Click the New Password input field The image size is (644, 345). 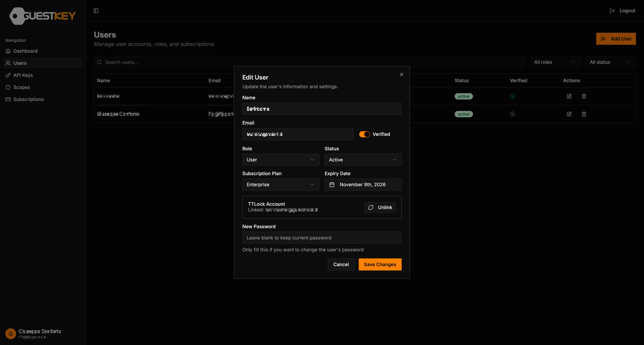pyautogui.click(x=322, y=238)
